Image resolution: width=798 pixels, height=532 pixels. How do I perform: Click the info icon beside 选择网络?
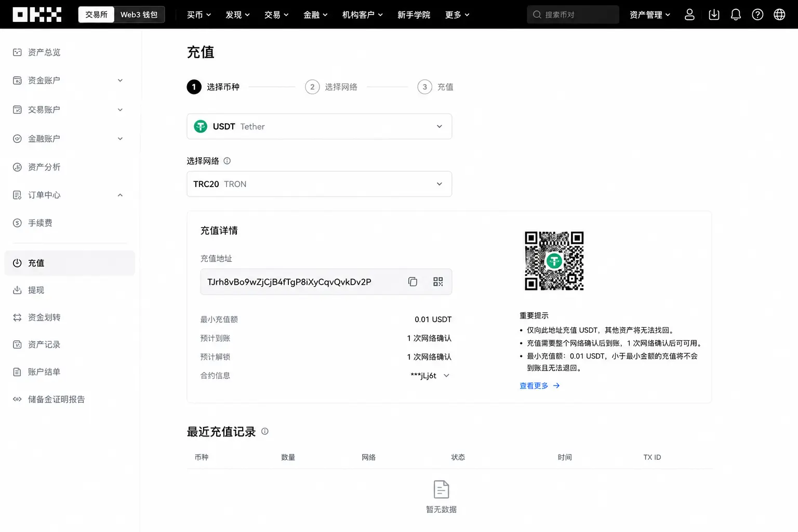point(227,161)
